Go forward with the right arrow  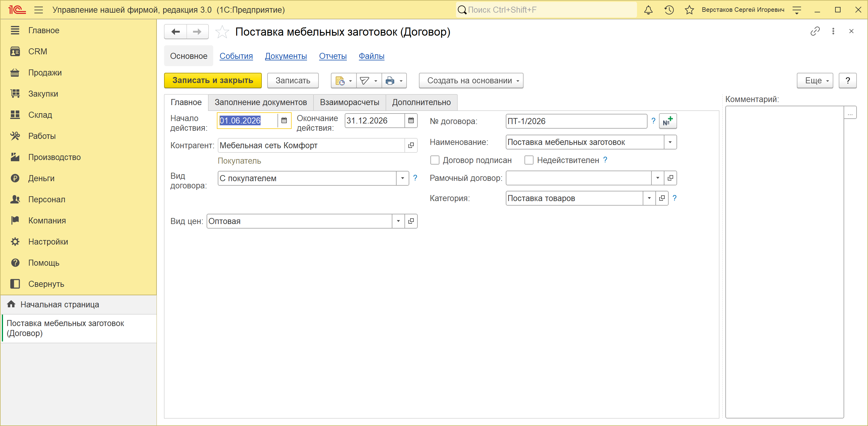pos(198,32)
